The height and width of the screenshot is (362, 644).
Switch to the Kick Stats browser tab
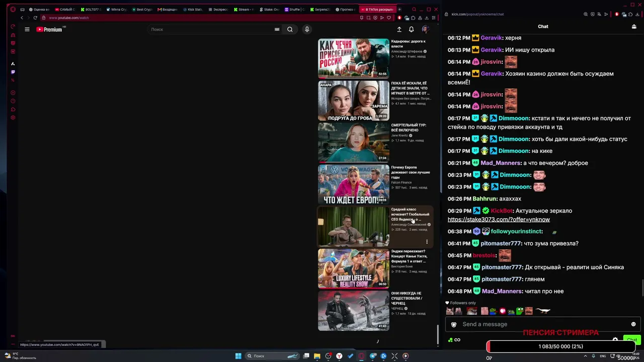tap(193, 10)
